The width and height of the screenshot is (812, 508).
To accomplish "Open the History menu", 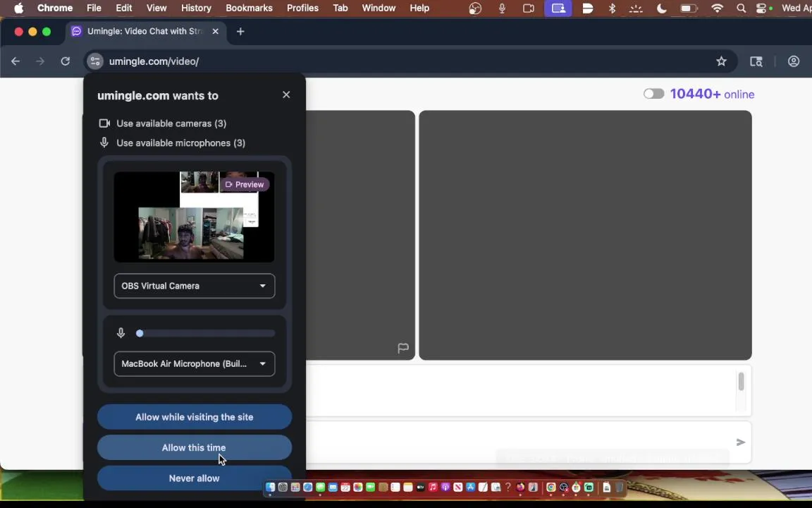I will (x=196, y=8).
